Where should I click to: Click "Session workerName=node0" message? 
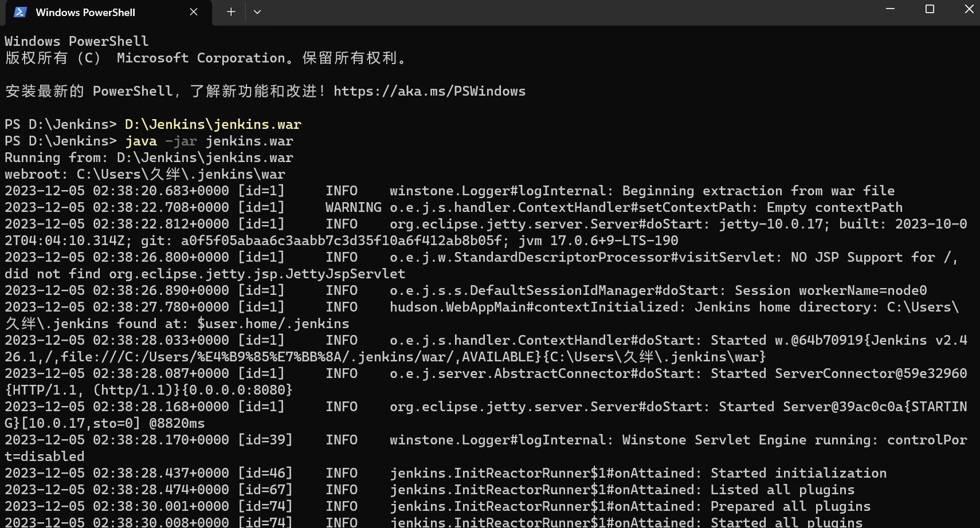coord(831,291)
